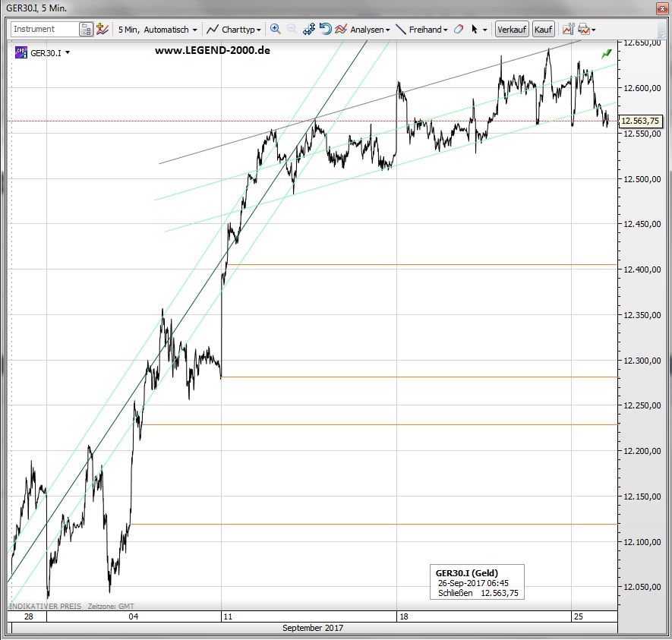Click the pan chart arrows icon
This screenshot has width=672, height=640.
tap(308, 29)
